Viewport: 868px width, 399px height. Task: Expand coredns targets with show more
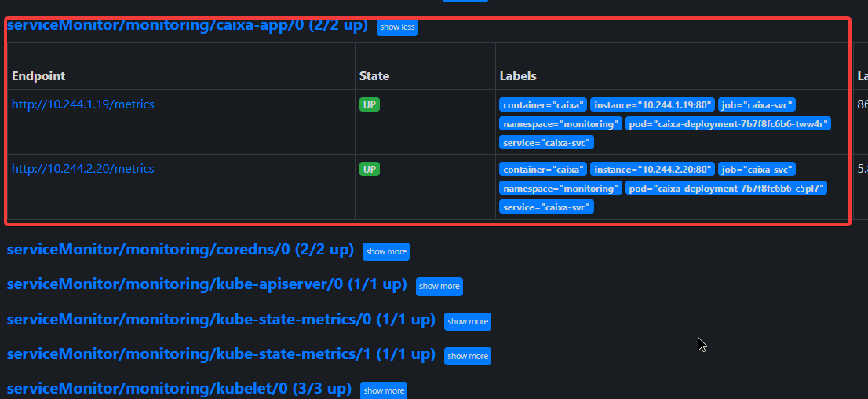click(386, 251)
